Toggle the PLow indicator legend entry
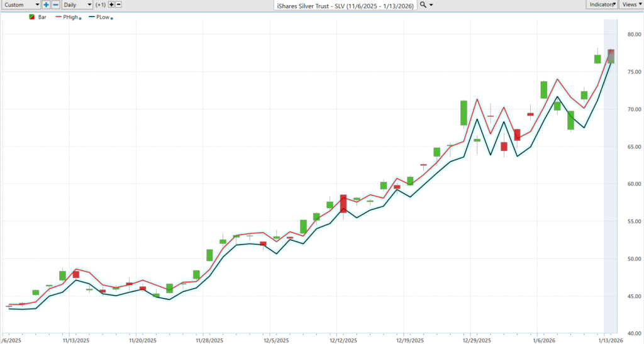Viewport: 644px width, 344px height. (x=101, y=17)
